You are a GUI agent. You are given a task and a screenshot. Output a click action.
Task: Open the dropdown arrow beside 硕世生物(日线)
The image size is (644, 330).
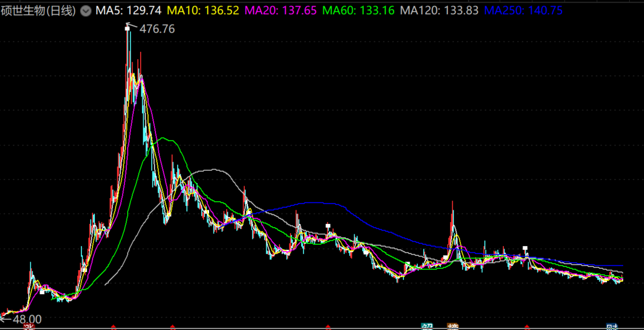(85, 11)
